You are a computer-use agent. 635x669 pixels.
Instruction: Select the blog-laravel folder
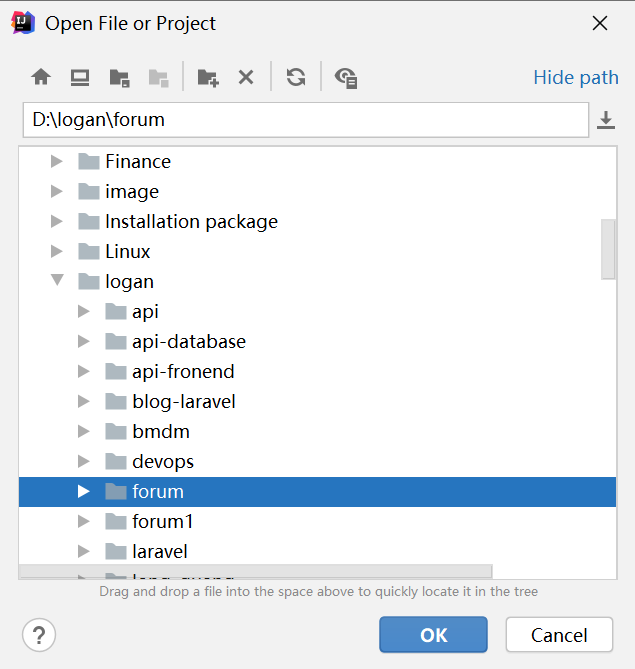(184, 401)
